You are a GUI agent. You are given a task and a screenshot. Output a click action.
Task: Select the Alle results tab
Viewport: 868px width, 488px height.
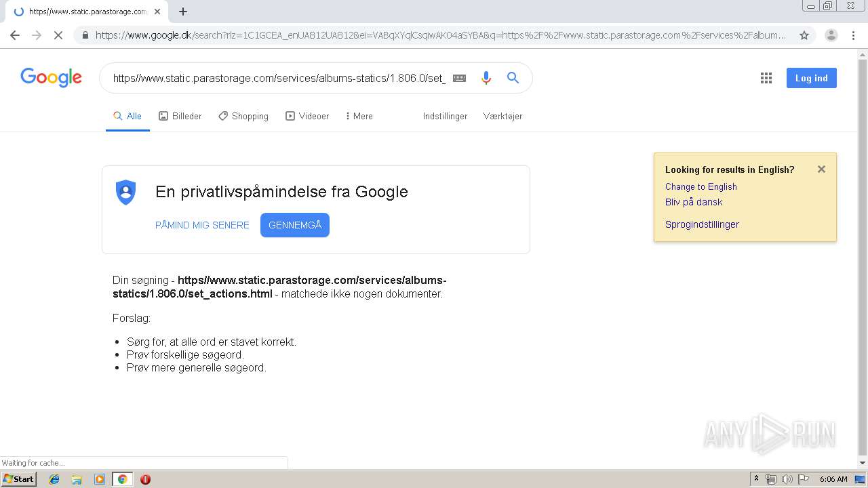(x=127, y=116)
